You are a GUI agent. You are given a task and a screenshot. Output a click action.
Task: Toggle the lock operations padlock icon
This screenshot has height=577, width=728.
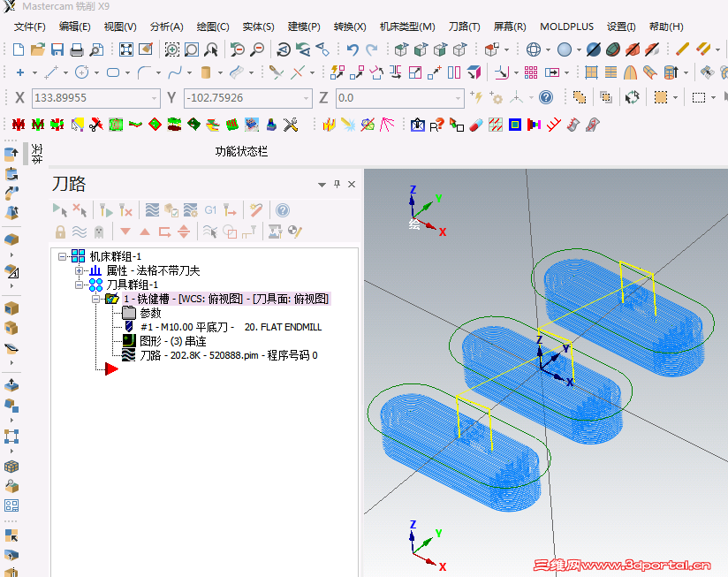pyautogui.click(x=60, y=232)
